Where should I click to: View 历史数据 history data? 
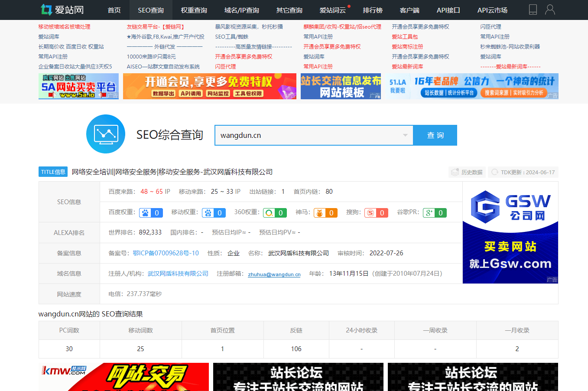coord(467,172)
